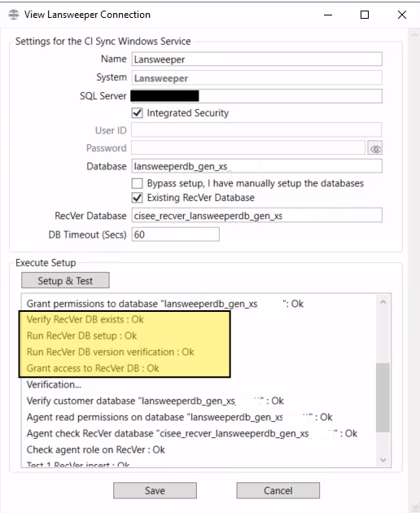Run the Setup & Test button
The width and height of the screenshot is (420, 513).
point(65,280)
